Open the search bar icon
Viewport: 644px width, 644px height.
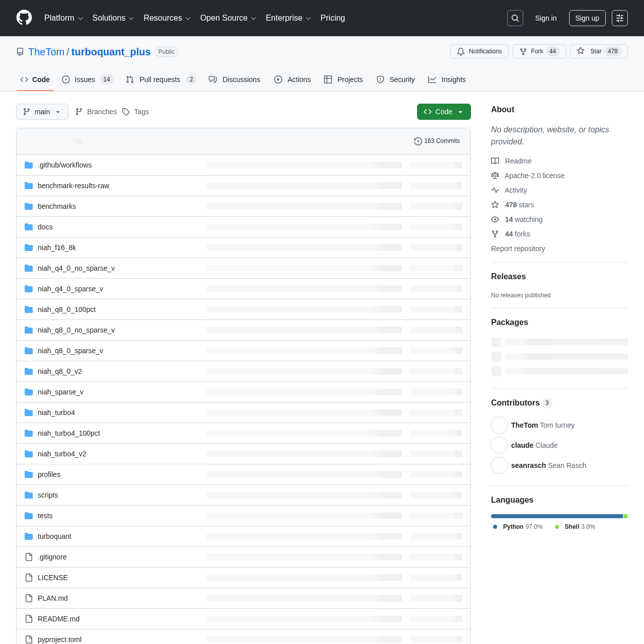coord(515,18)
